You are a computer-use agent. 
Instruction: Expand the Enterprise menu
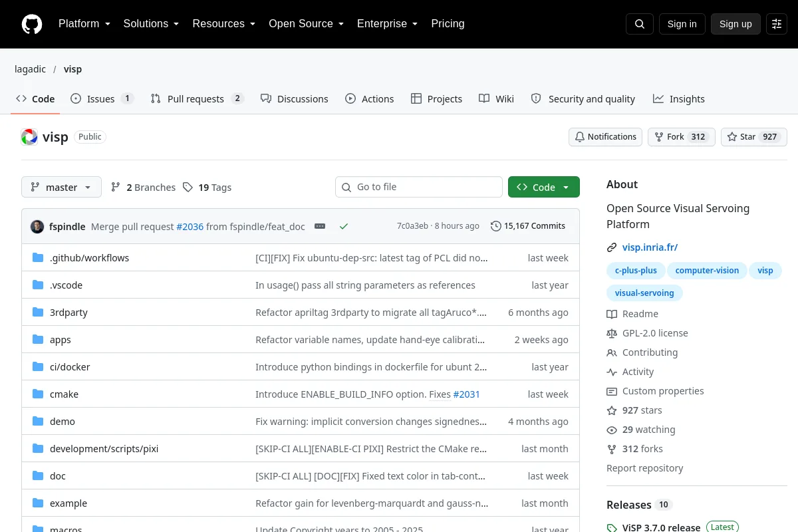(388, 23)
